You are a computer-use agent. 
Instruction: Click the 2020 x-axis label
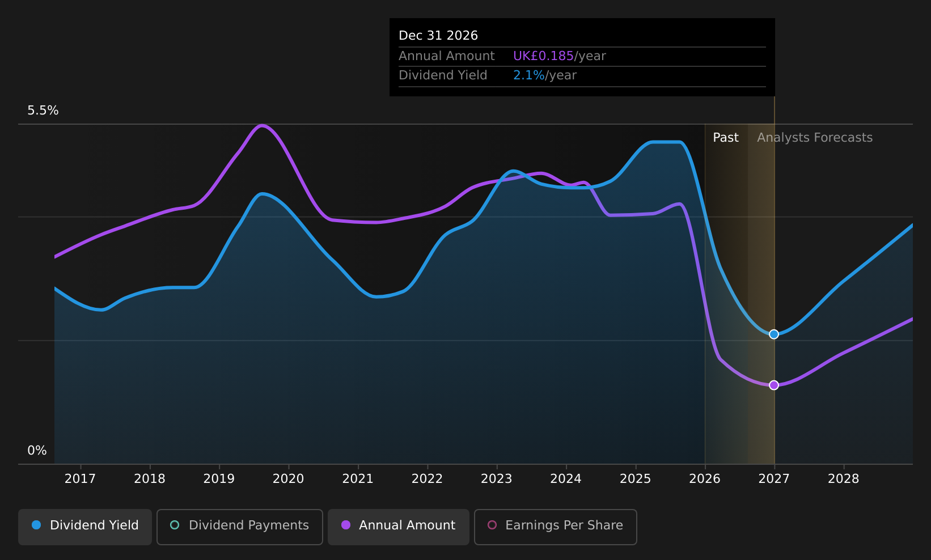point(289,479)
